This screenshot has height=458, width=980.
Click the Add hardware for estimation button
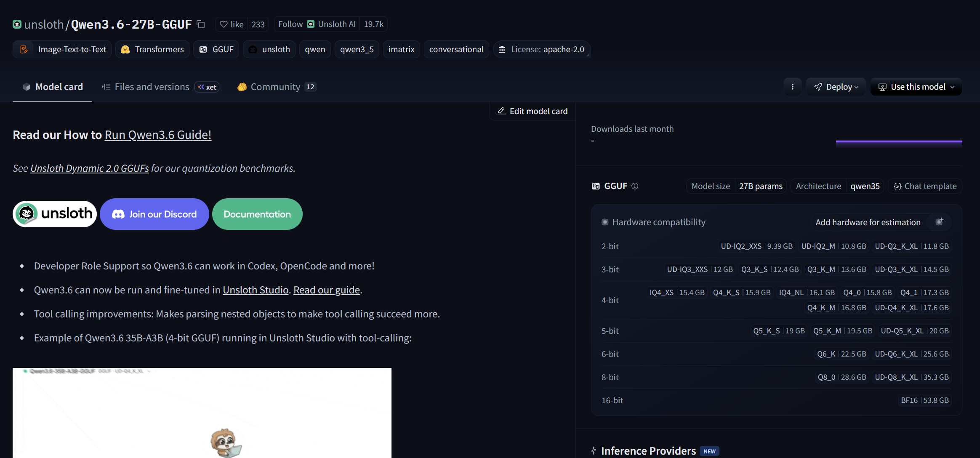881,222
